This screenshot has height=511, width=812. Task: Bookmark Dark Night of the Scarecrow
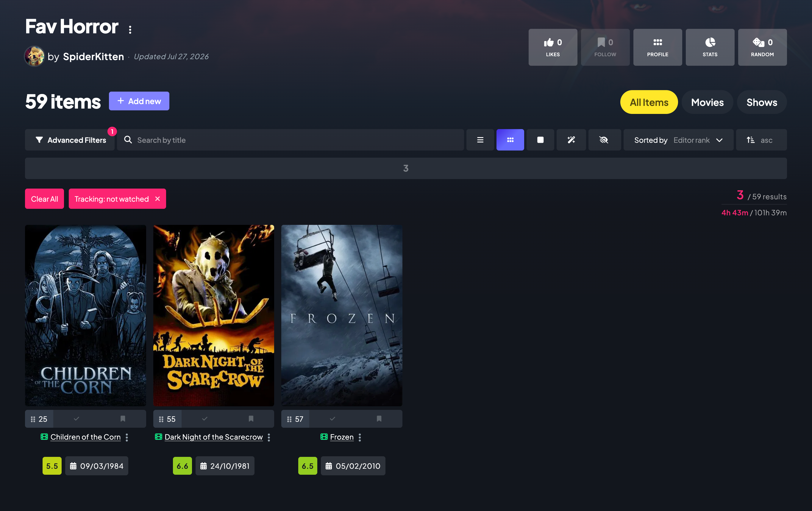(251, 418)
